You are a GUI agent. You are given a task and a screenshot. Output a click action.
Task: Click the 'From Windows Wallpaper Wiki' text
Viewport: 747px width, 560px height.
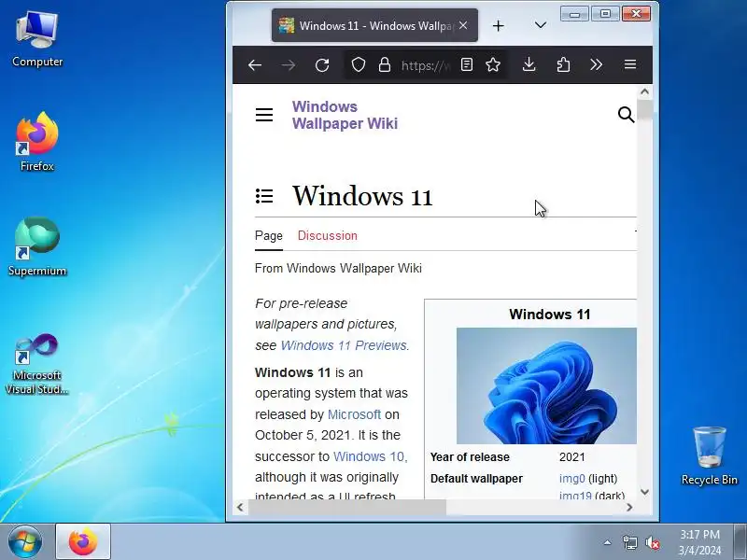[338, 268]
